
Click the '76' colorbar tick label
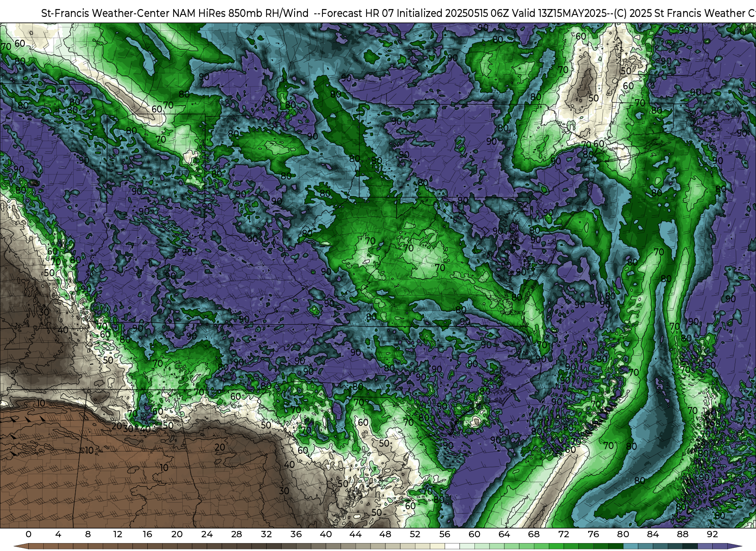pyautogui.click(x=593, y=534)
